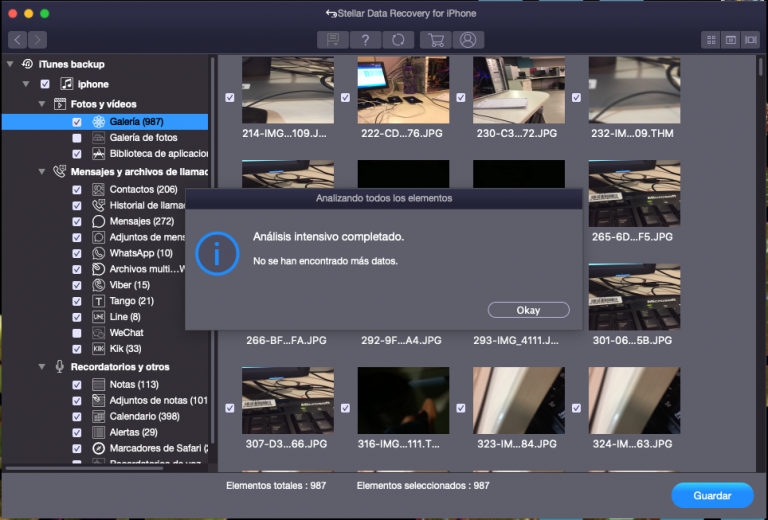Click the Line app icon
The height and width of the screenshot is (520, 768).
click(x=98, y=317)
